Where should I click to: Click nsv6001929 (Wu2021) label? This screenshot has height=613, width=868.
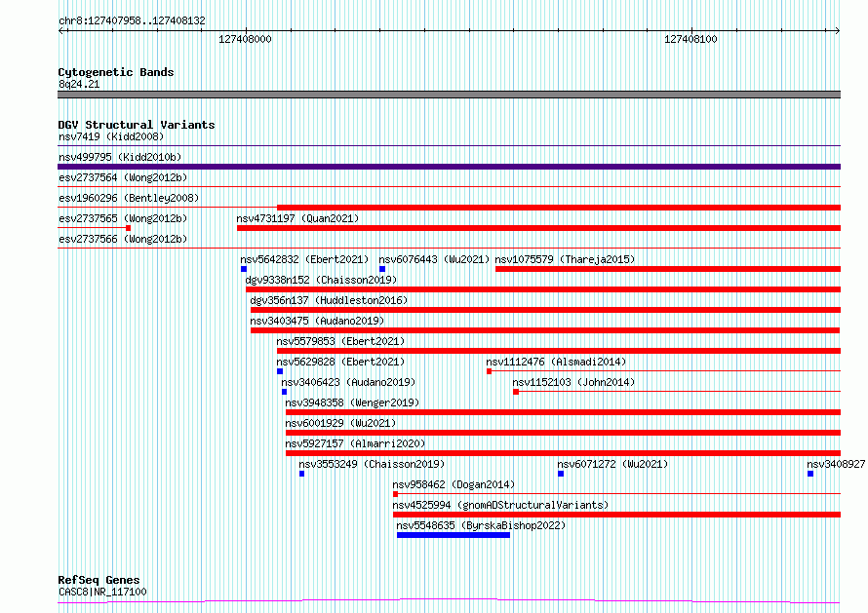pos(340,423)
